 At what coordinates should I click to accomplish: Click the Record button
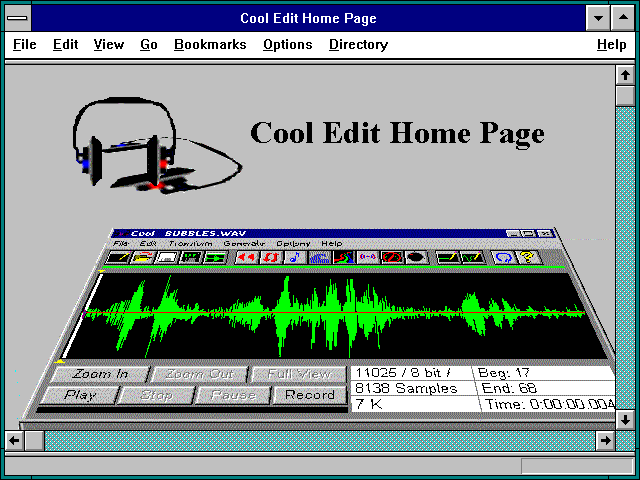309,395
